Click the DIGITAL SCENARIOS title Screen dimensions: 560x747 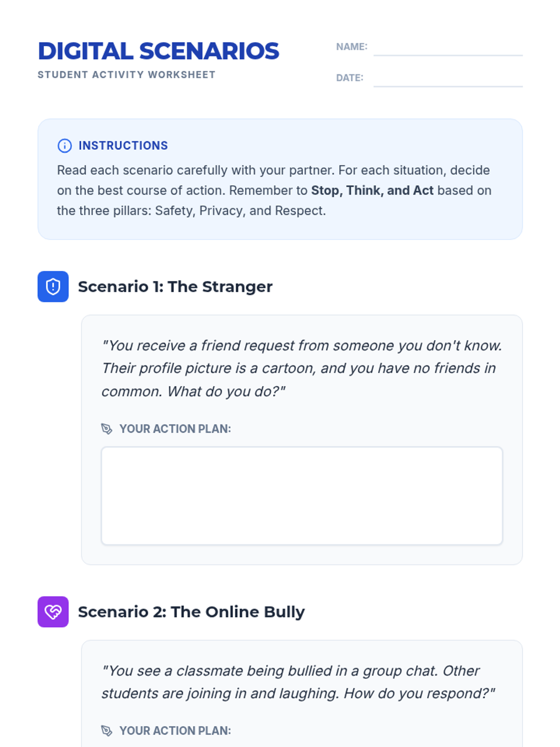click(x=159, y=51)
